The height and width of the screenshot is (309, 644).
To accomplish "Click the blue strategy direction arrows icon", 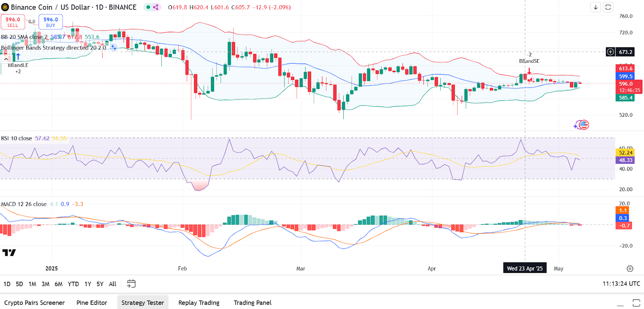I will [x=114, y=47].
